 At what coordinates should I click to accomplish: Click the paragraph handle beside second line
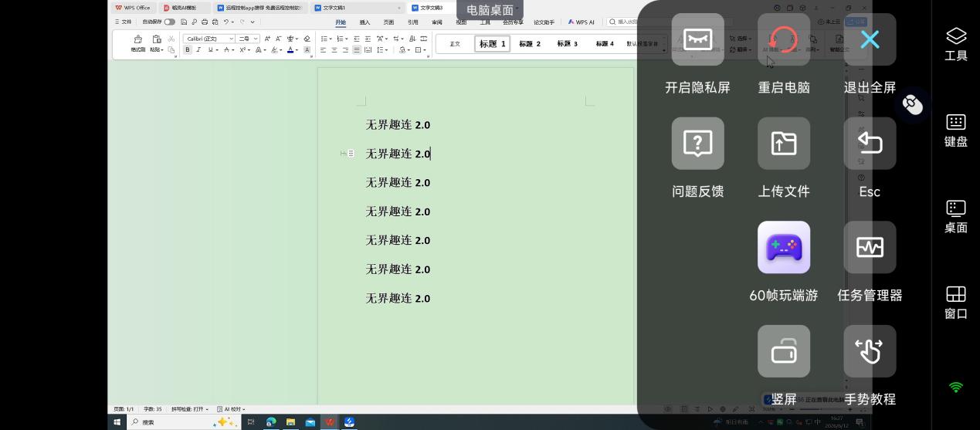click(x=351, y=154)
